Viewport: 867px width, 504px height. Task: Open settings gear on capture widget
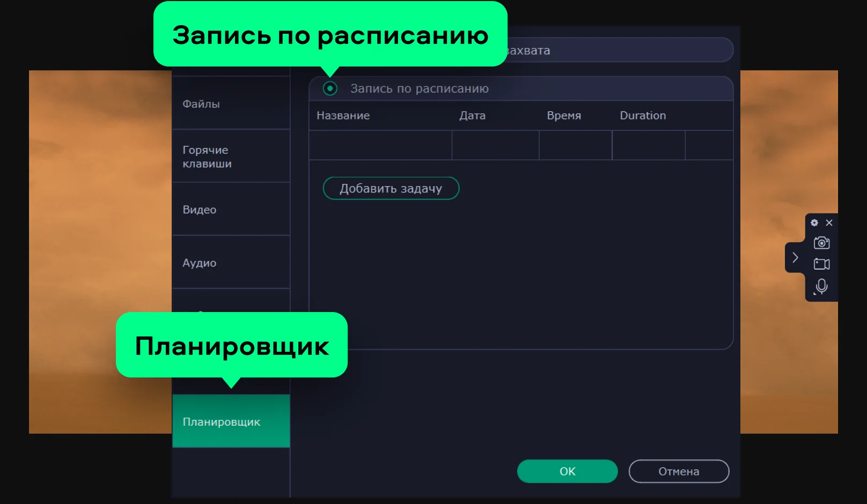click(814, 223)
